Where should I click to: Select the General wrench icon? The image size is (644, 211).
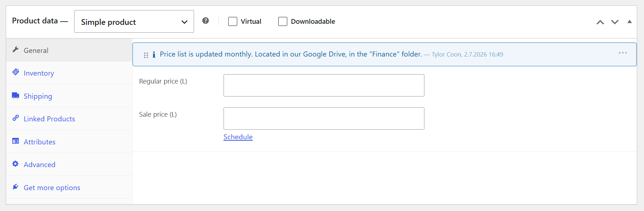[15, 50]
